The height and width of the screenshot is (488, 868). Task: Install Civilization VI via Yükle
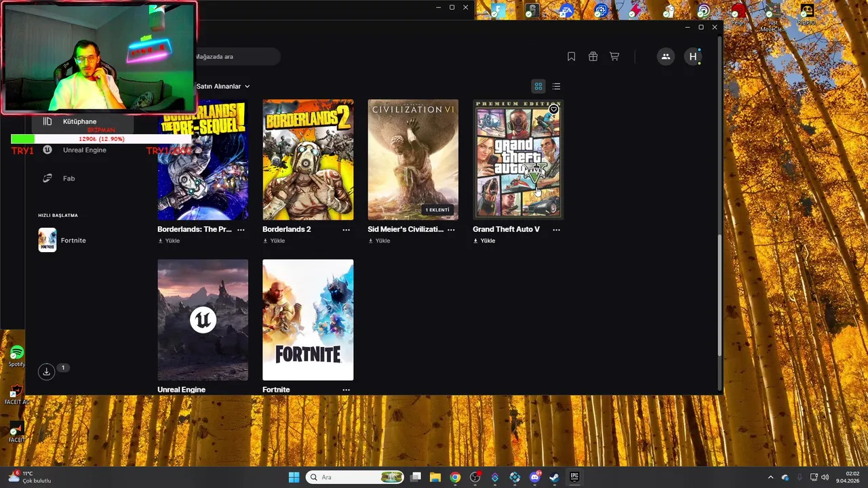(379, 241)
